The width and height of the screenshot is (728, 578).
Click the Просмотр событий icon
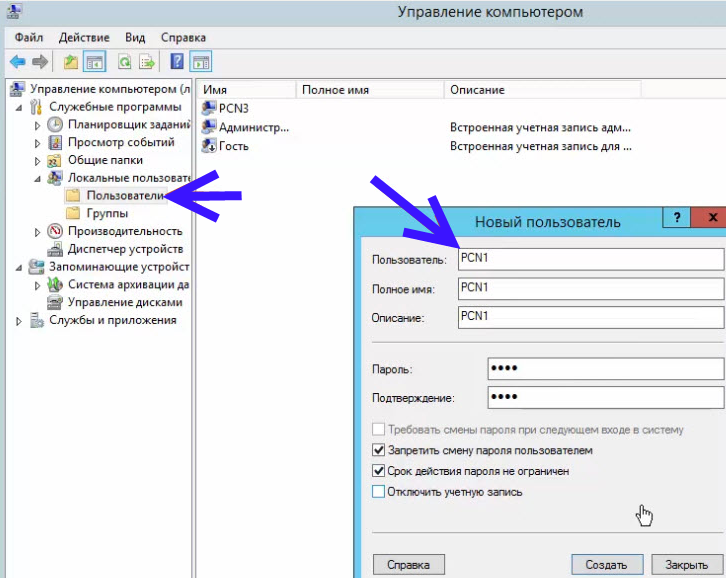(55, 142)
